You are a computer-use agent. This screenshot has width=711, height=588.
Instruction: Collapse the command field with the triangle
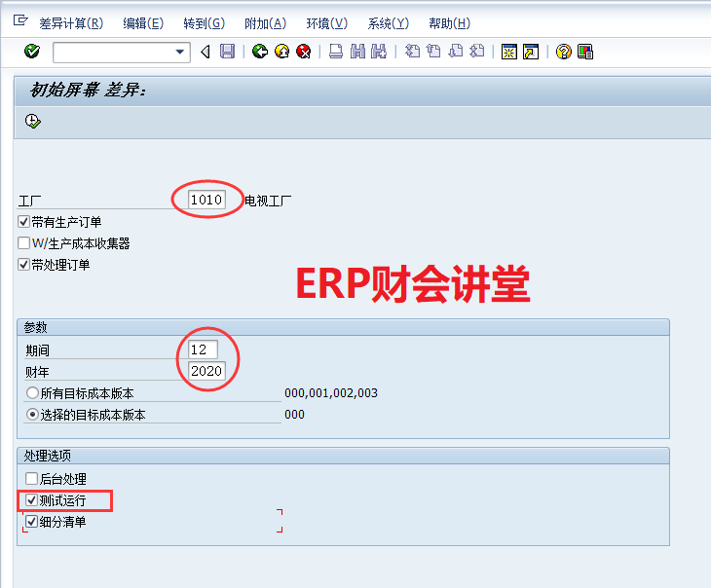[205, 52]
